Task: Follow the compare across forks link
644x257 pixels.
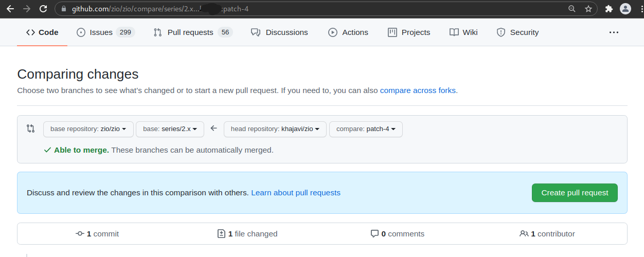Action: [418, 90]
